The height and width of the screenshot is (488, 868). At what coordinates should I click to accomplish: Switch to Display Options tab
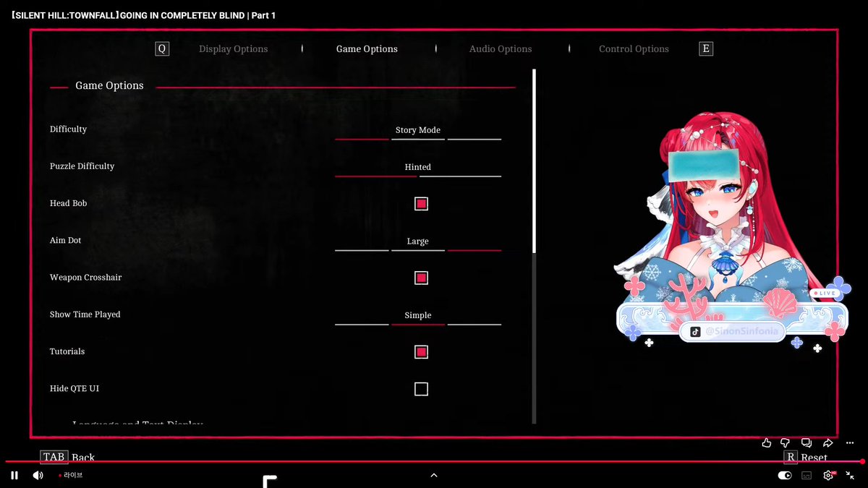233,49
